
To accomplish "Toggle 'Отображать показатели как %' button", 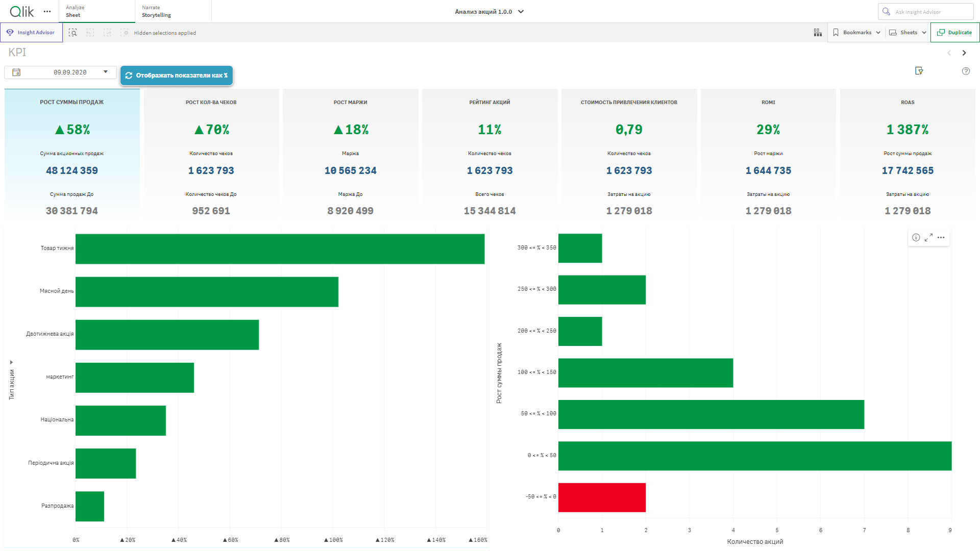I will click(x=177, y=76).
